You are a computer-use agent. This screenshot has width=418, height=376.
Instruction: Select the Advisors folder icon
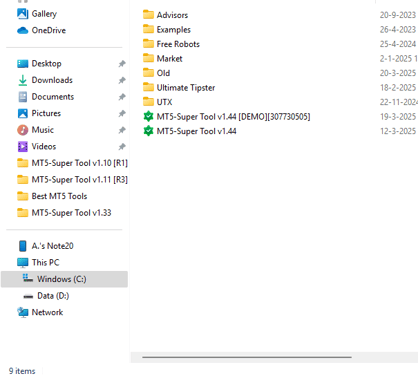(148, 15)
